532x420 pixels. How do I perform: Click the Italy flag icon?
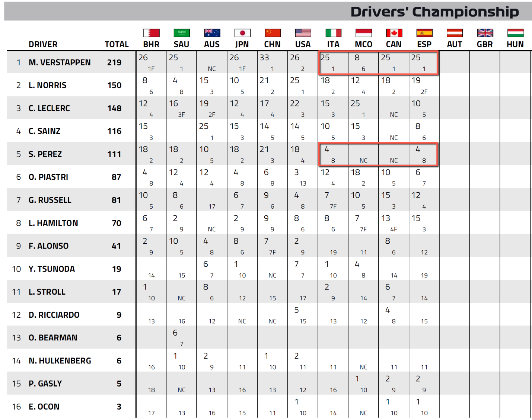pos(333,33)
